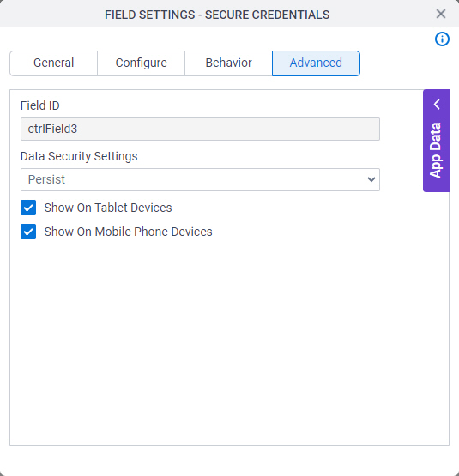This screenshot has height=476, width=459.
Task: Select the Advanced tab
Action: [316, 63]
